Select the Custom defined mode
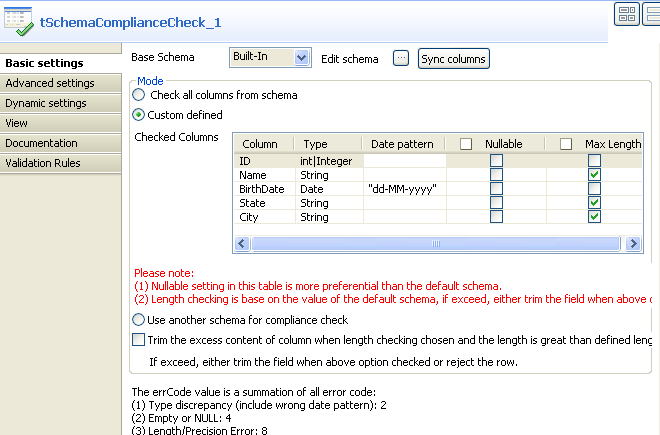The image size is (660, 435). (138, 115)
